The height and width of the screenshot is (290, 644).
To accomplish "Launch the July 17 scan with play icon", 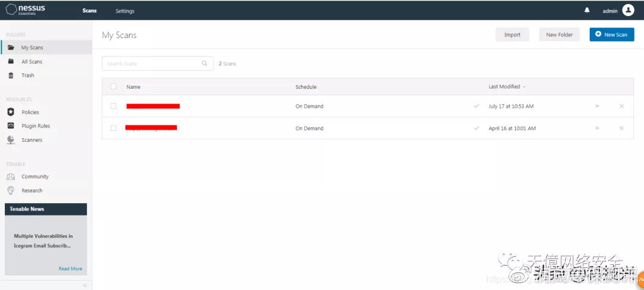I will coord(597,106).
